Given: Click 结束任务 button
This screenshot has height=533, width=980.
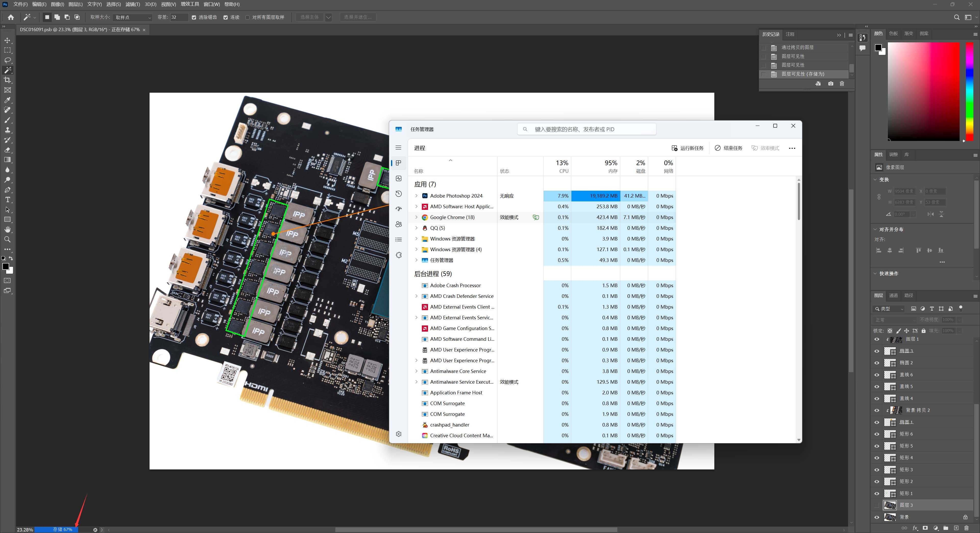Looking at the screenshot, I should pyautogui.click(x=728, y=148).
